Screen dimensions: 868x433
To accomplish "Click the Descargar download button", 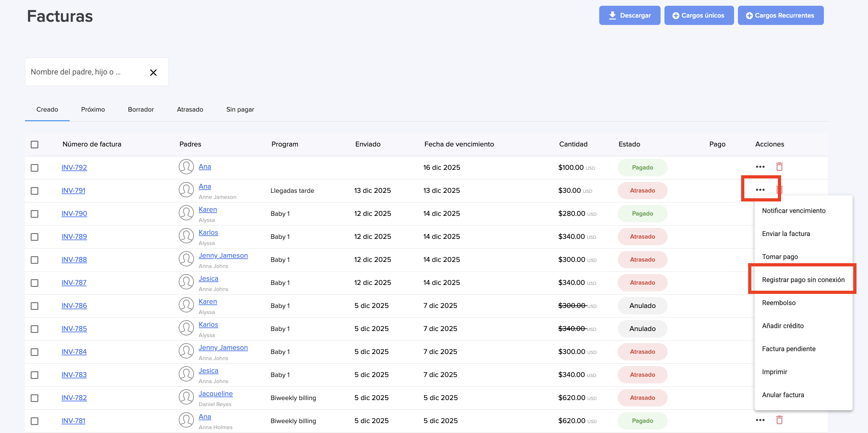I will [x=630, y=16].
